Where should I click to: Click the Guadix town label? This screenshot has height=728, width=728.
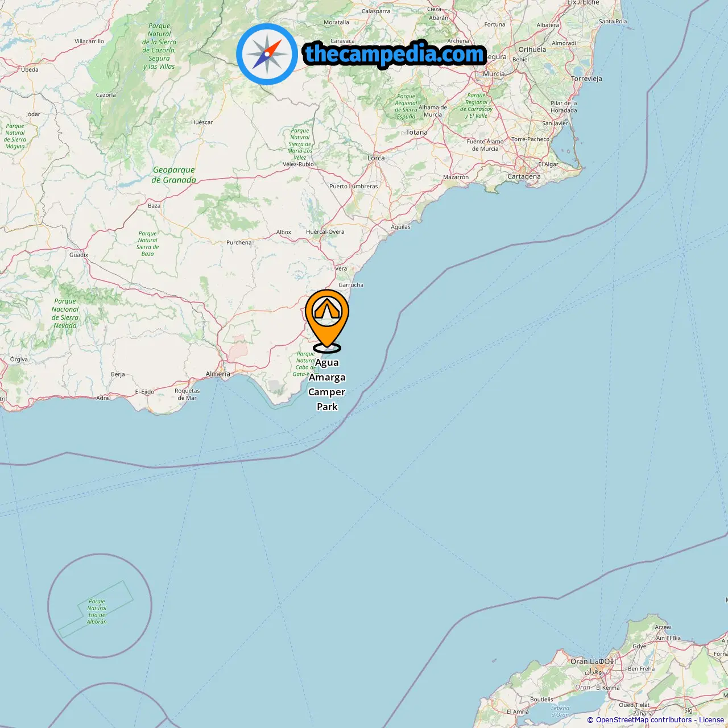(78, 255)
